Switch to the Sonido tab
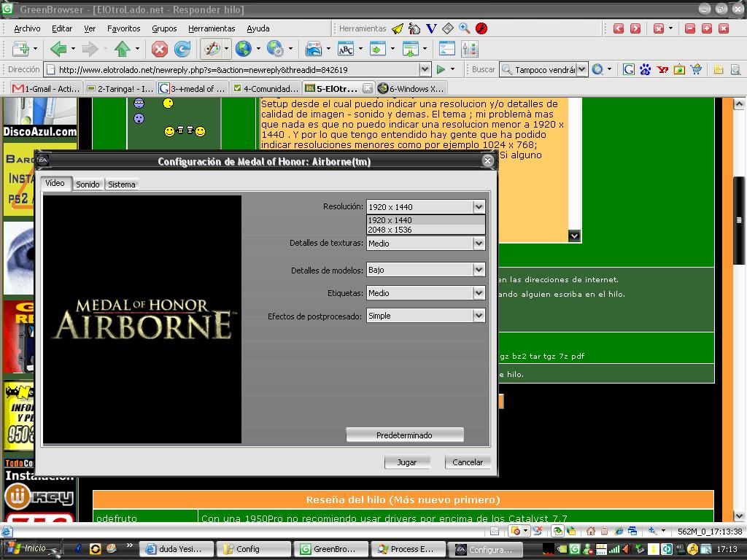The height and width of the screenshot is (560, 747). click(x=88, y=184)
